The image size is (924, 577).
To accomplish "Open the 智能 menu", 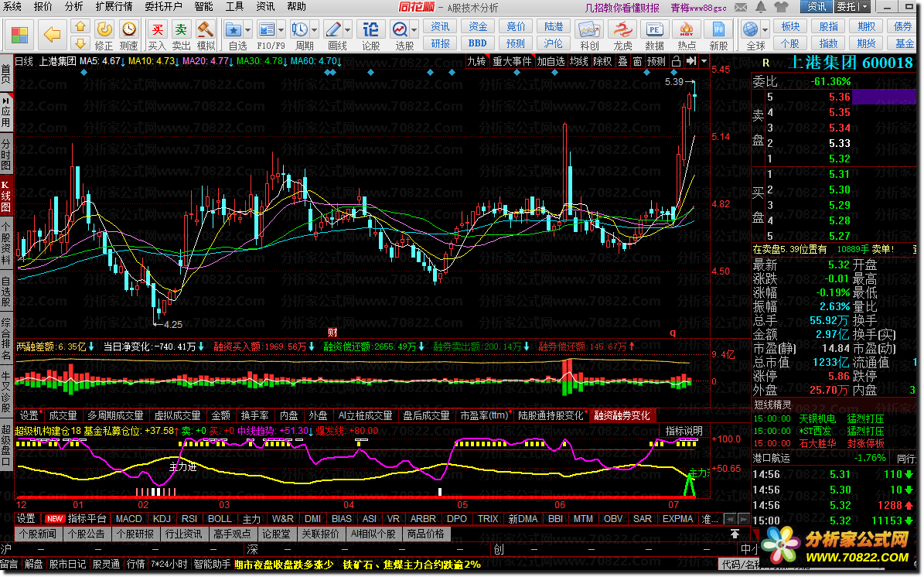I will (203, 6).
